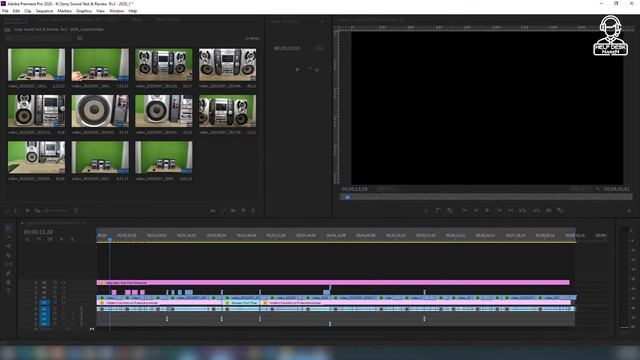The width and height of the screenshot is (640, 360).
Task: Select the Slip tool
Action: point(9,264)
